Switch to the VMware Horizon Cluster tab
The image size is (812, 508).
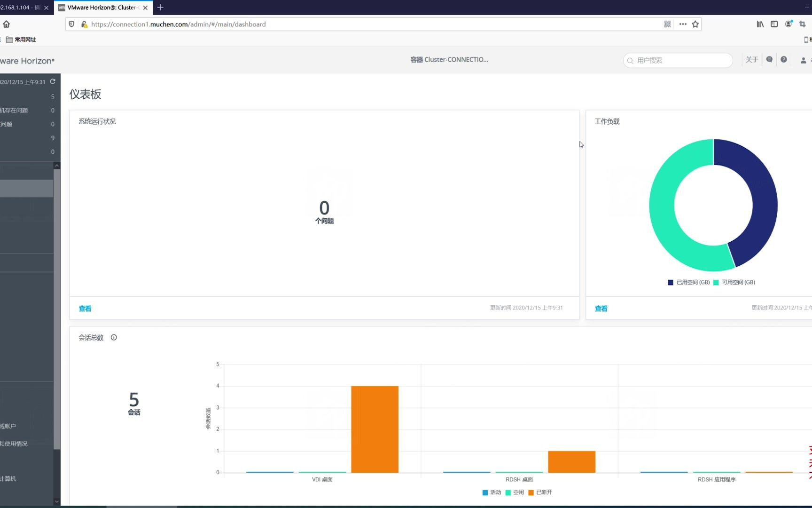click(103, 8)
